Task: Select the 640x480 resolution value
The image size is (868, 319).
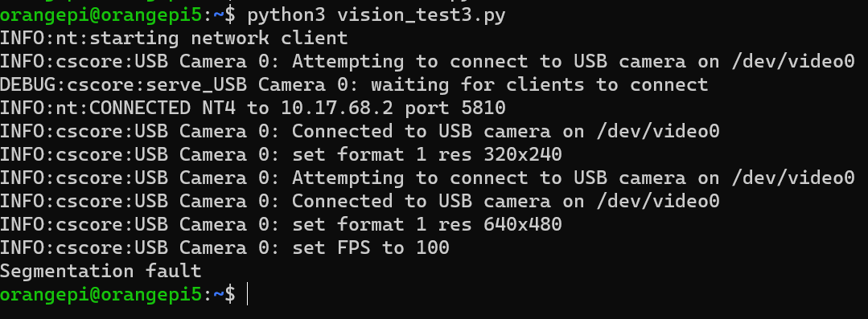Action: [523, 224]
